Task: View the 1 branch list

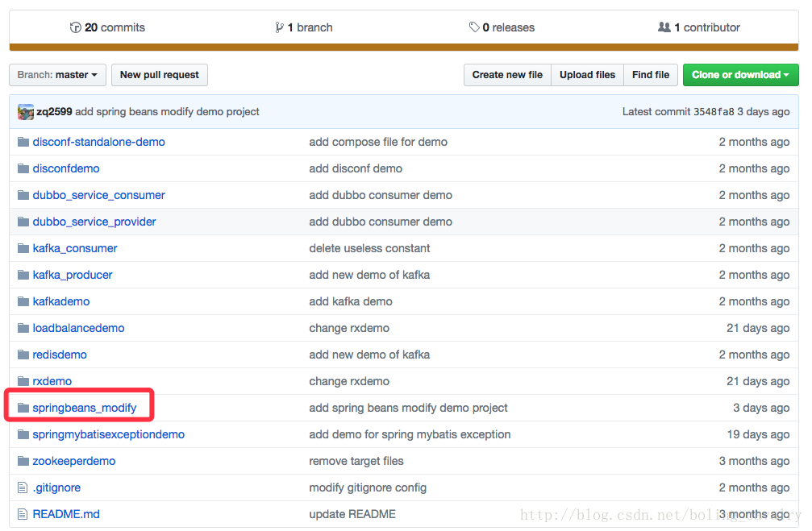Action: pyautogui.click(x=303, y=27)
